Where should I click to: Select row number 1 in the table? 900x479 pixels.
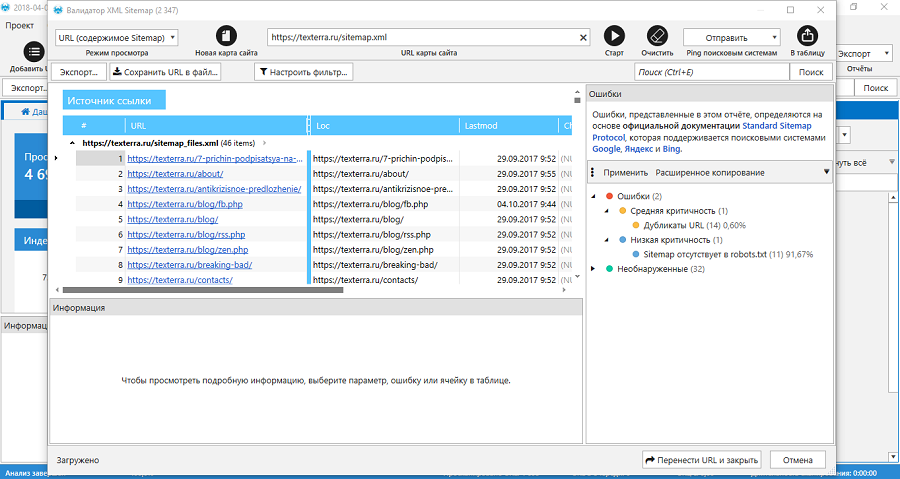click(100, 158)
